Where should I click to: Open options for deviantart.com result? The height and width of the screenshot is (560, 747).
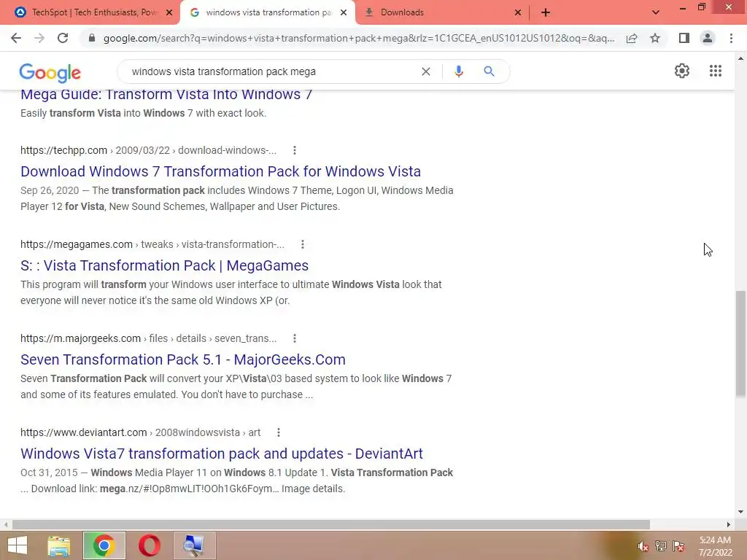coord(278,432)
